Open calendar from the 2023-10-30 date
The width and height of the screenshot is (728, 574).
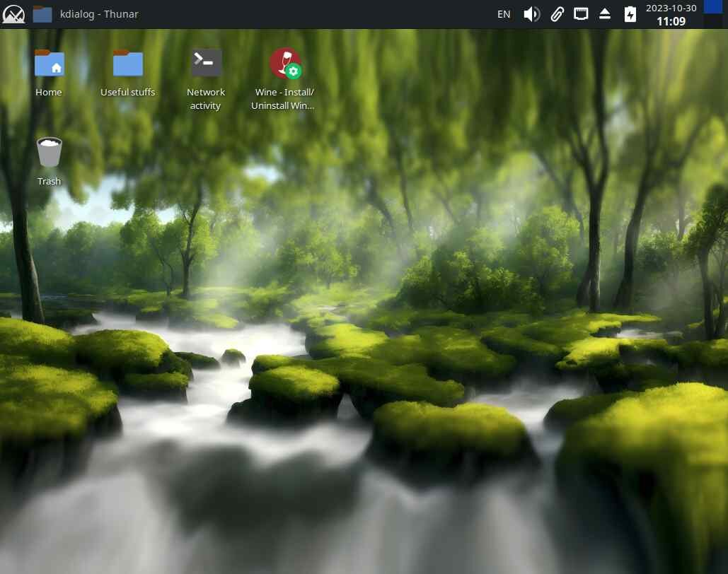(671, 8)
